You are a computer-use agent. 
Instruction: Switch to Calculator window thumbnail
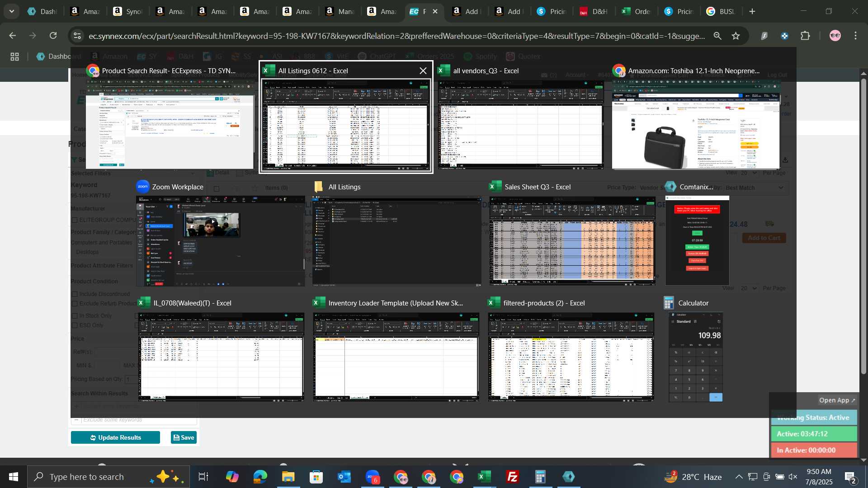(x=696, y=357)
